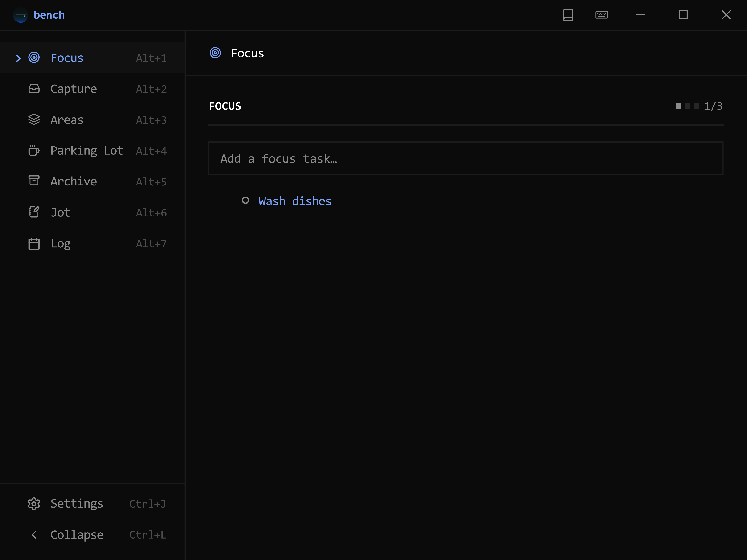Switch to the Areas view
The height and width of the screenshot is (560, 747).
93,120
